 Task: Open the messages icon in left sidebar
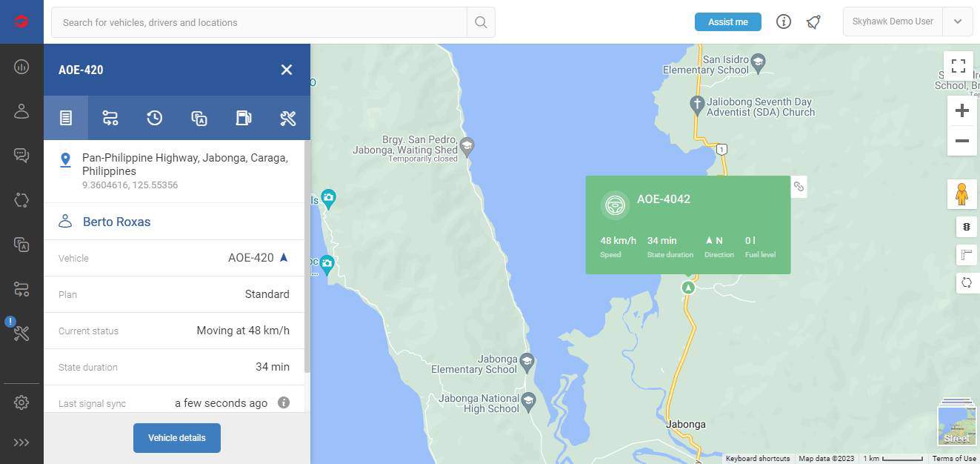click(x=21, y=155)
